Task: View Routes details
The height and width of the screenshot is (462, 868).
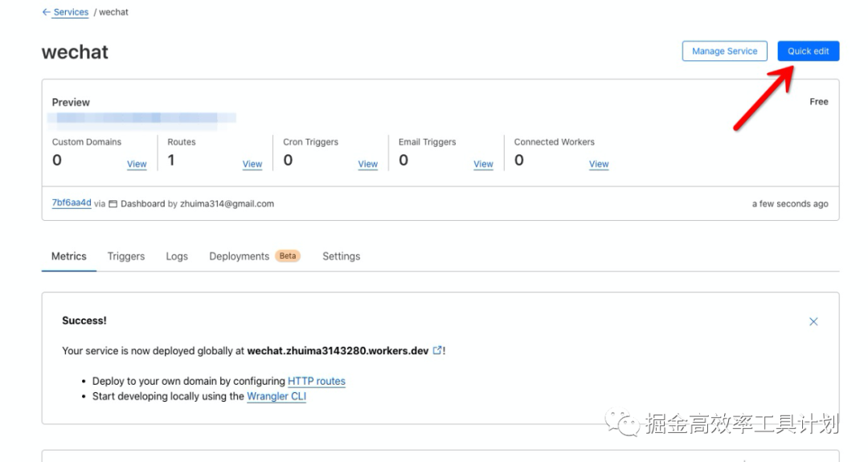Action: [252, 164]
